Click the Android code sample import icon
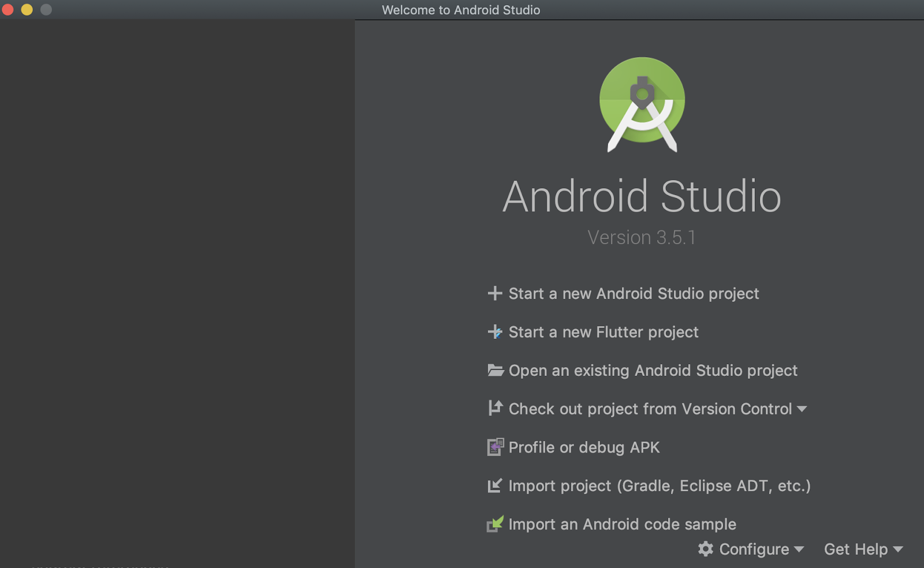924x568 pixels. 495,524
